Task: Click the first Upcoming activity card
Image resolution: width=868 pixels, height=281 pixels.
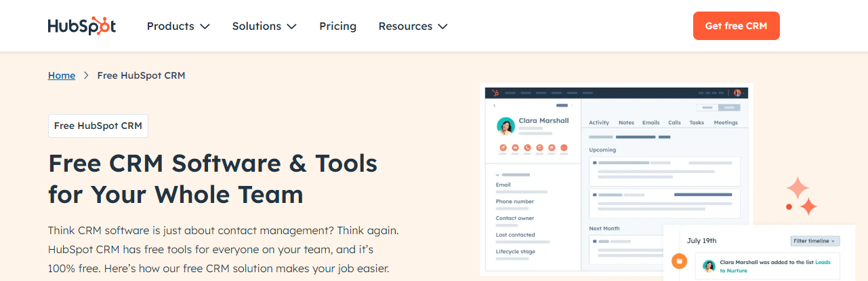Action: (665, 171)
